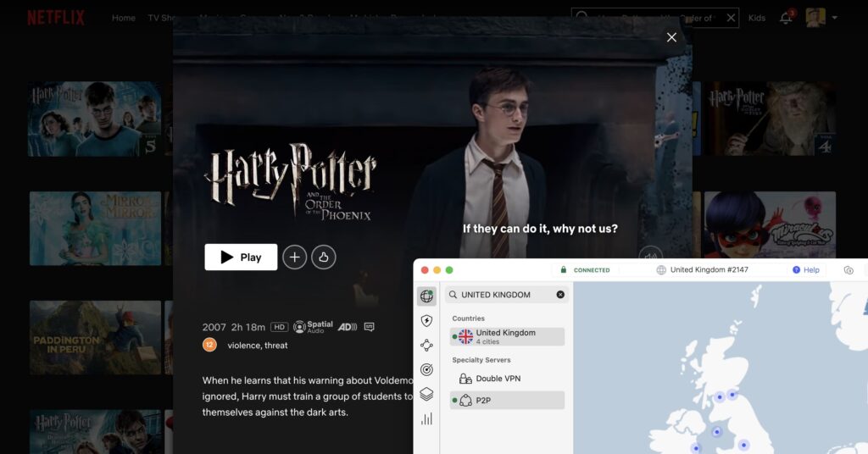Click the 12 age rating badge
868x454 pixels.
209,345
